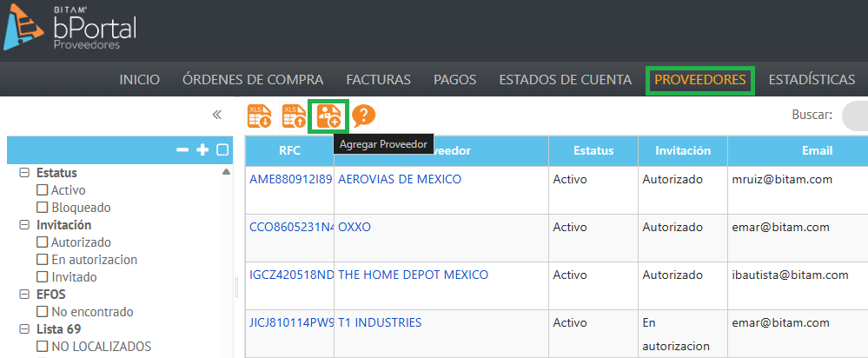
Task: Open the FACTURAS menu
Action: pos(379,80)
